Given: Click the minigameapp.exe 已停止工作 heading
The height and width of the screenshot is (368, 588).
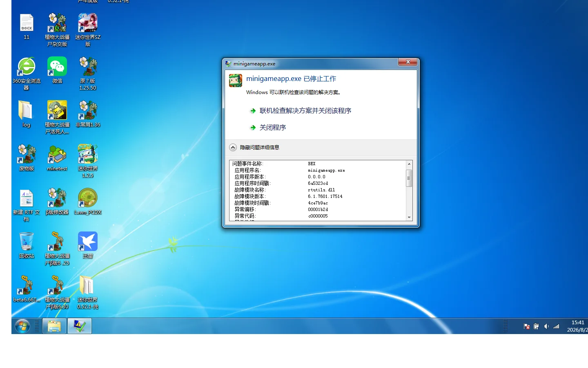Looking at the screenshot, I should (291, 79).
